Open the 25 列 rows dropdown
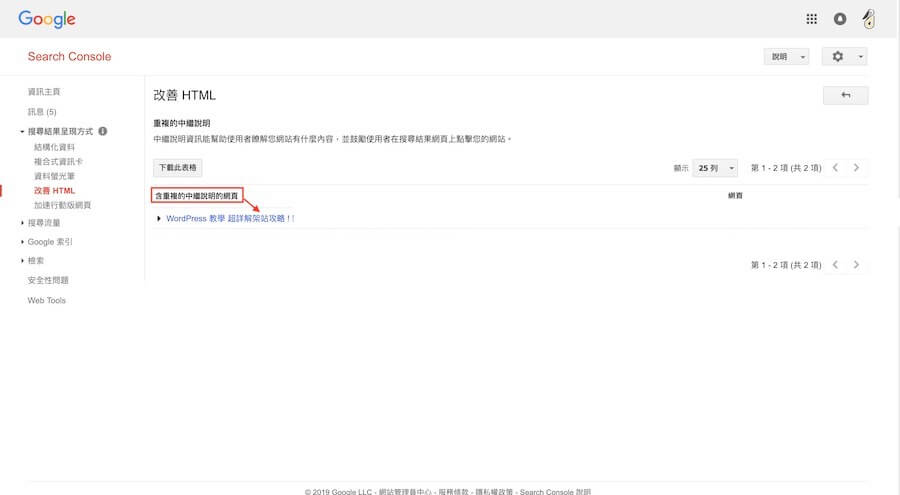 click(717, 168)
